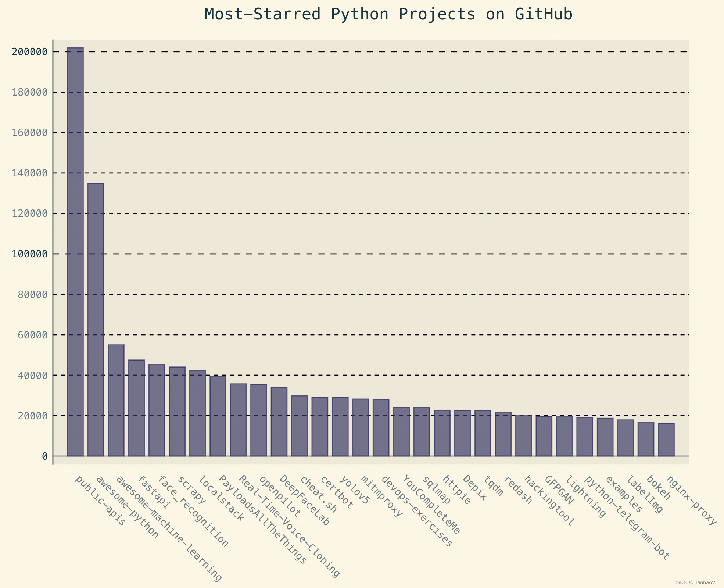Click the awesome-python bar
This screenshot has height=588, width=724.
click(96, 320)
